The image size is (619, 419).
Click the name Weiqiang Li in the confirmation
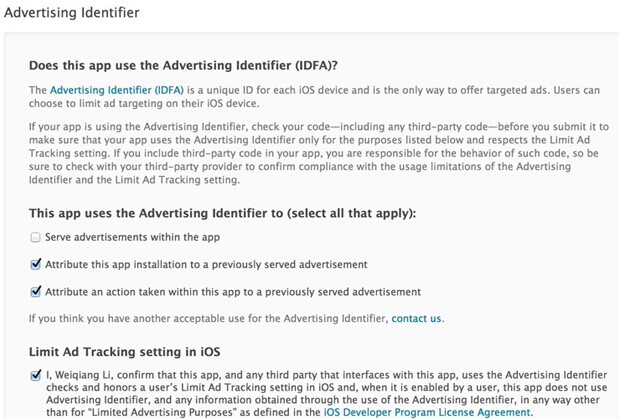pos(83,375)
